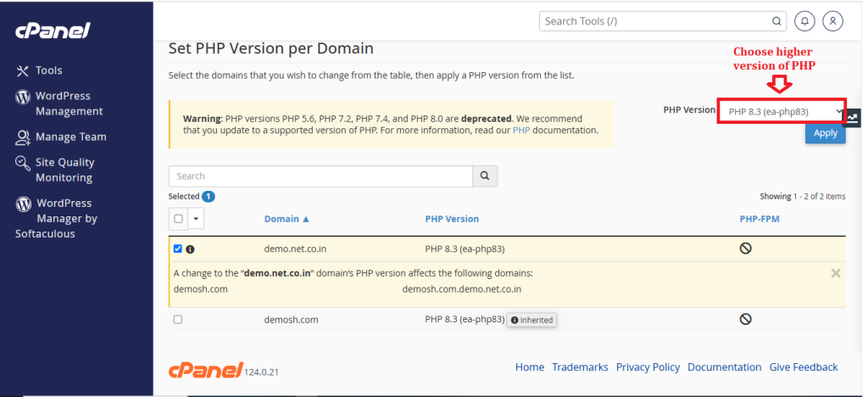
Task: Click the Apply button
Action: click(x=826, y=133)
